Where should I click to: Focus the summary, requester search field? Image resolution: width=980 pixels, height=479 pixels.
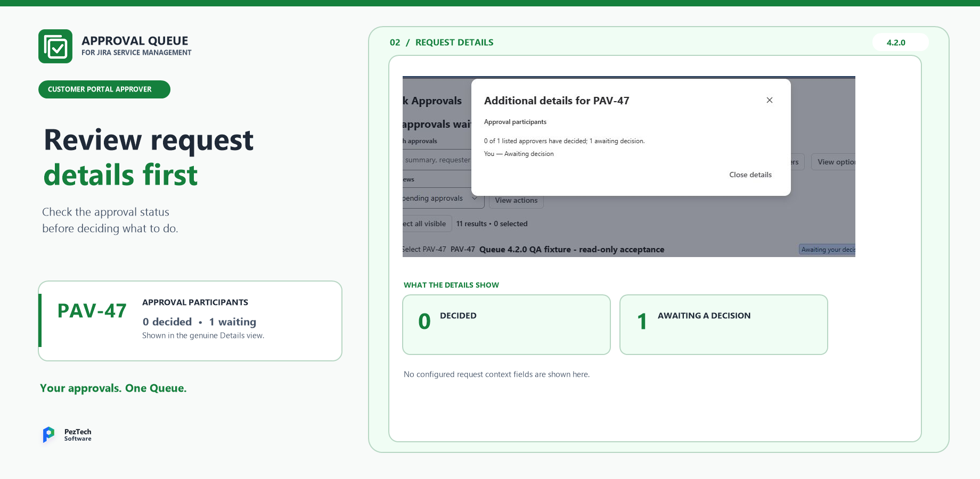[x=437, y=160]
